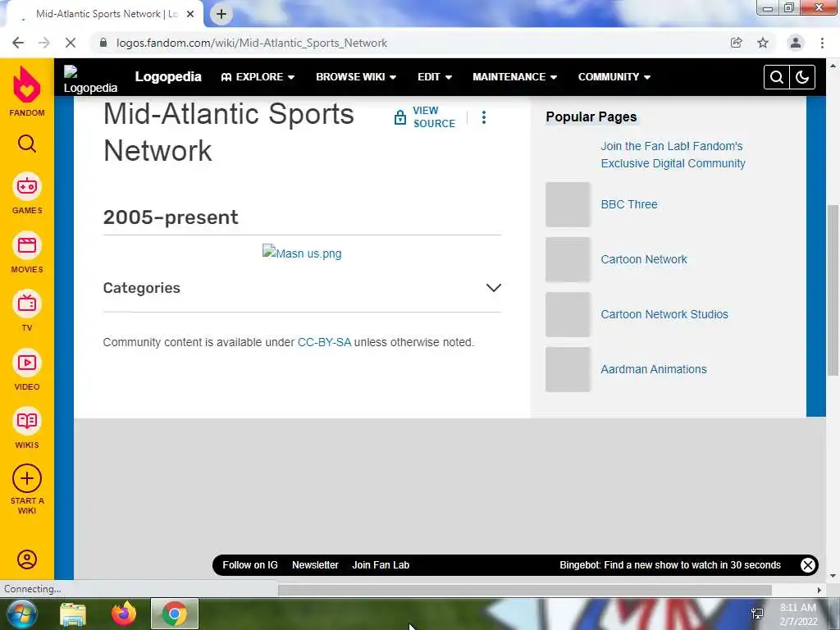Click the vertical page scrollbar thumb
This screenshot has height=630, width=840.
[833, 290]
